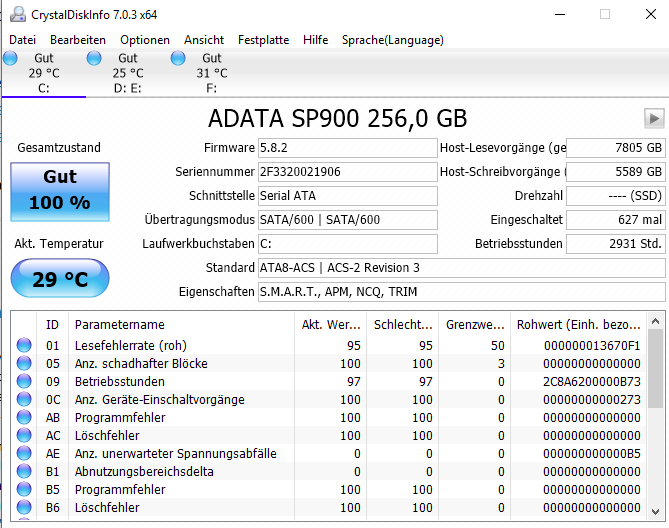Image resolution: width=669 pixels, height=528 pixels.
Task: Click status orb for Programmfehler row AB
Action: click(x=24, y=417)
